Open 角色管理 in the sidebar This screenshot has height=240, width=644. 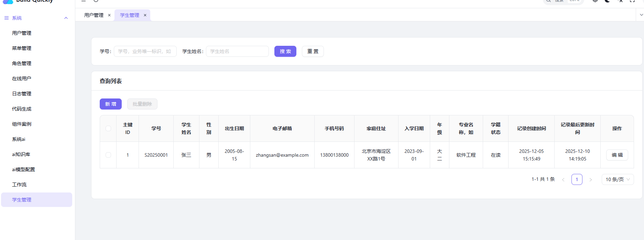click(22, 63)
